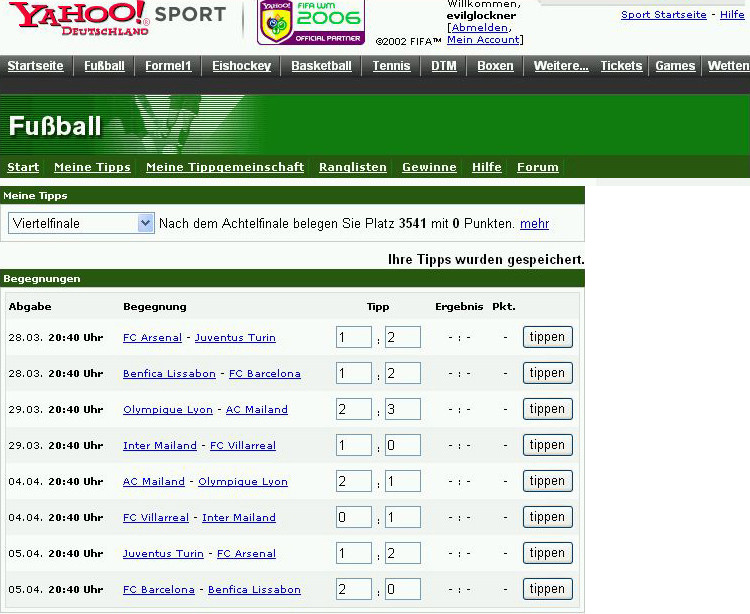
Task: Open AC Mailand link in the 29.03. match
Action: pyautogui.click(x=257, y=409)
